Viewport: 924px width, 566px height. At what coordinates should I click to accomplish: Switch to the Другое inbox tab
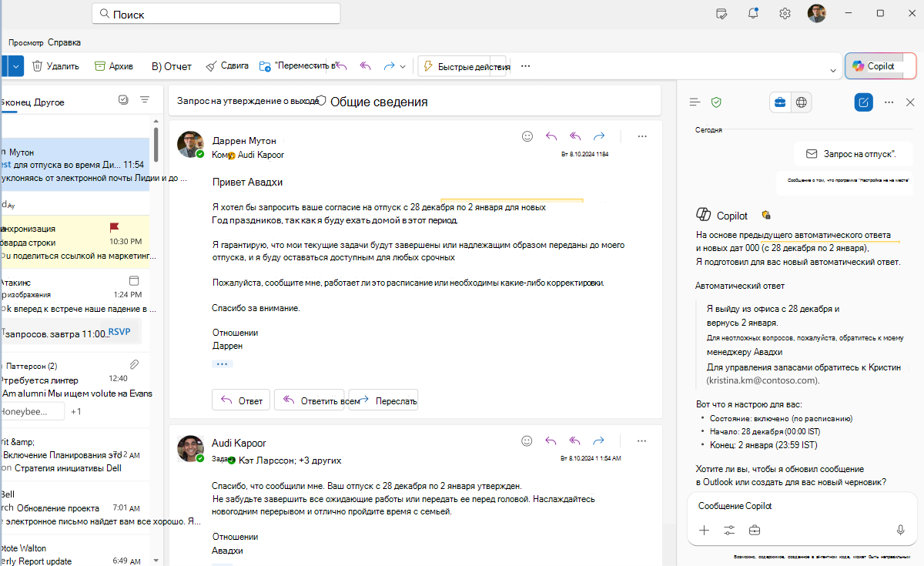coord(49,102)
